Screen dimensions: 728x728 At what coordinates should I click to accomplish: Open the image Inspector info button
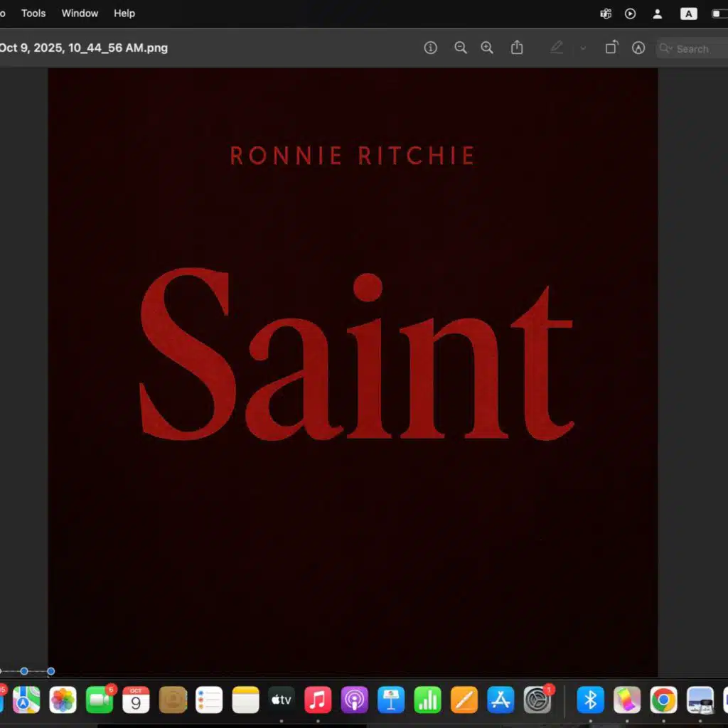(x=430, y=48)
